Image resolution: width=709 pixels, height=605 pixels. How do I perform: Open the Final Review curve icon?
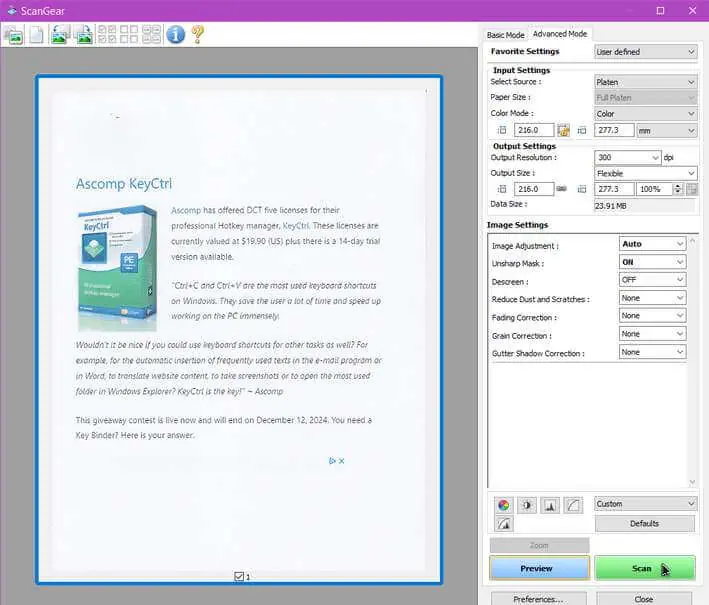click(503, 524)
